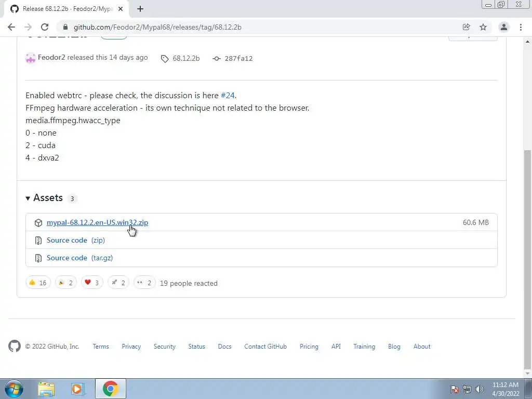This screenshot has height=399, width=532.
Task: Open the Status footer link
Action: pos(197,347)
